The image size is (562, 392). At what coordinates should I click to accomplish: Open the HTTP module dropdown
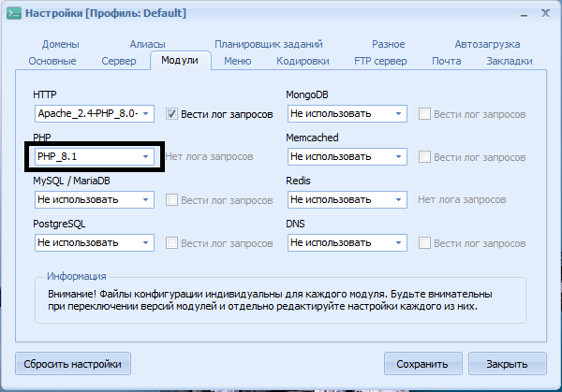click(145, 114)
